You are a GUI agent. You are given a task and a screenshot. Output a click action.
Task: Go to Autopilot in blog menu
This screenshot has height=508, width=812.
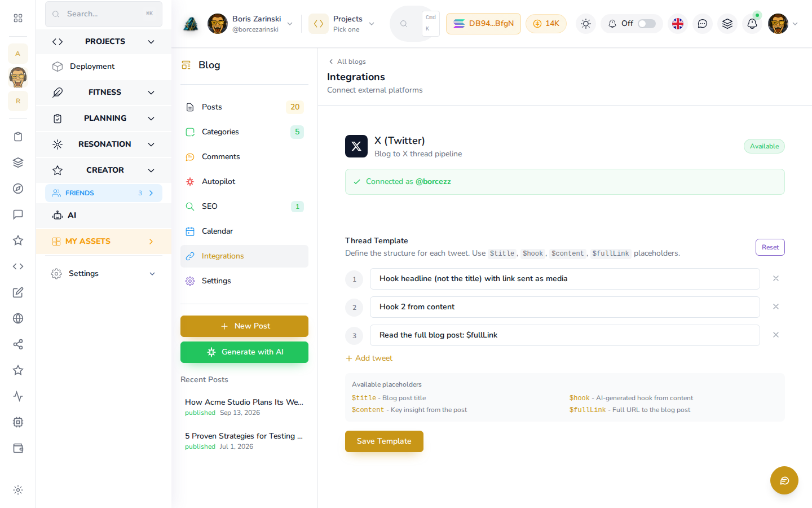[244, 182]
